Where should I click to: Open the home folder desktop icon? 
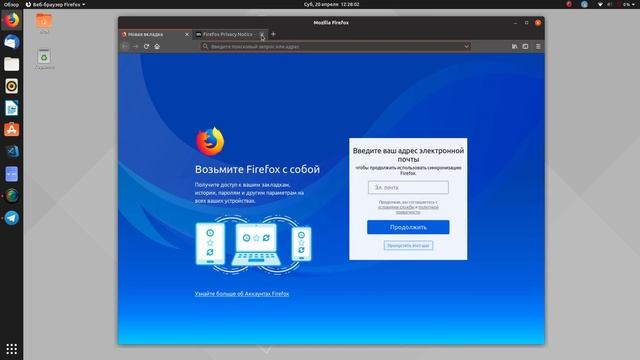pos(44,22)
